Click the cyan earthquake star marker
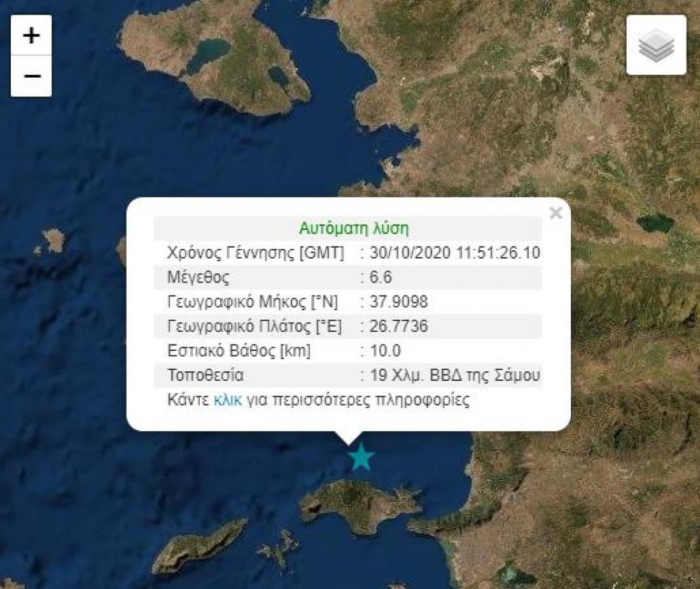This screenshot has width=700, height=589. (361, 457)
